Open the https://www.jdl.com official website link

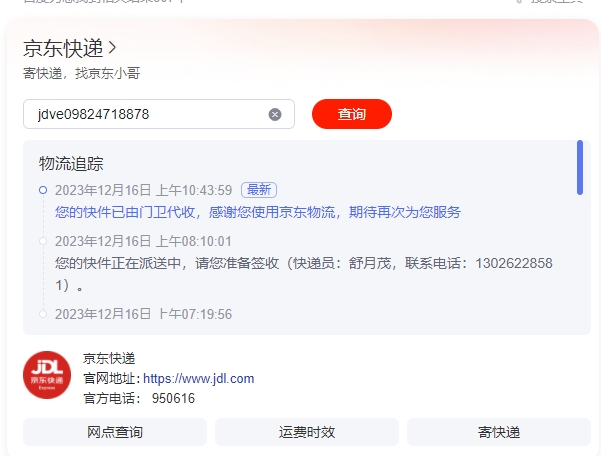tap(199, 379)
